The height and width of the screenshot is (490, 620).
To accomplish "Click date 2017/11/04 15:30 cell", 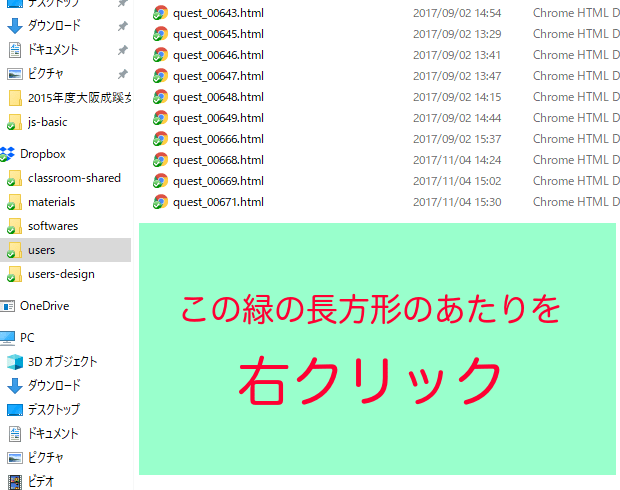I will click(457, 202).
